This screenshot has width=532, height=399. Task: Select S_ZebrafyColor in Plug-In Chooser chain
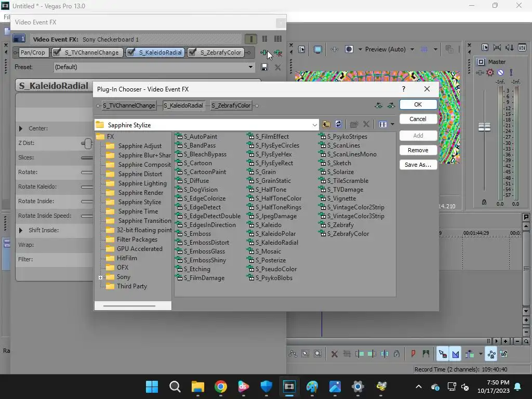231,105
